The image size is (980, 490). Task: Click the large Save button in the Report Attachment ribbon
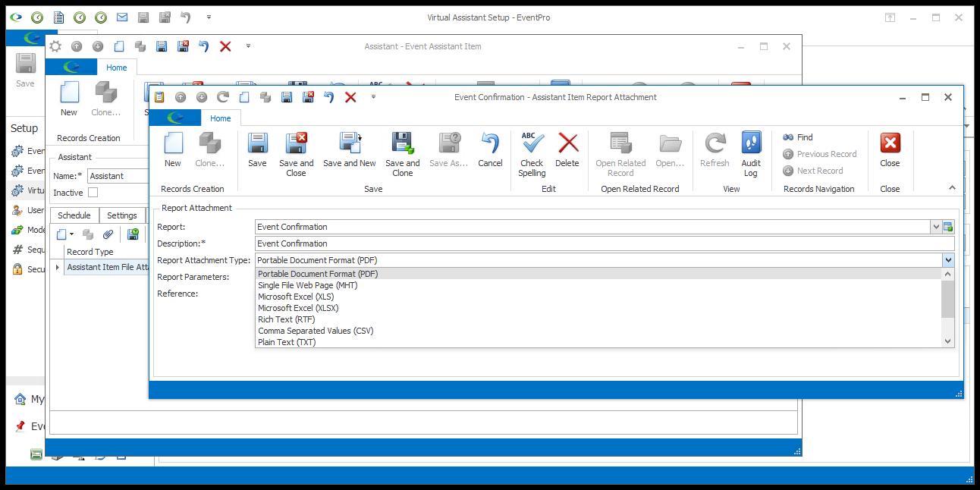(x=257, y=149)
